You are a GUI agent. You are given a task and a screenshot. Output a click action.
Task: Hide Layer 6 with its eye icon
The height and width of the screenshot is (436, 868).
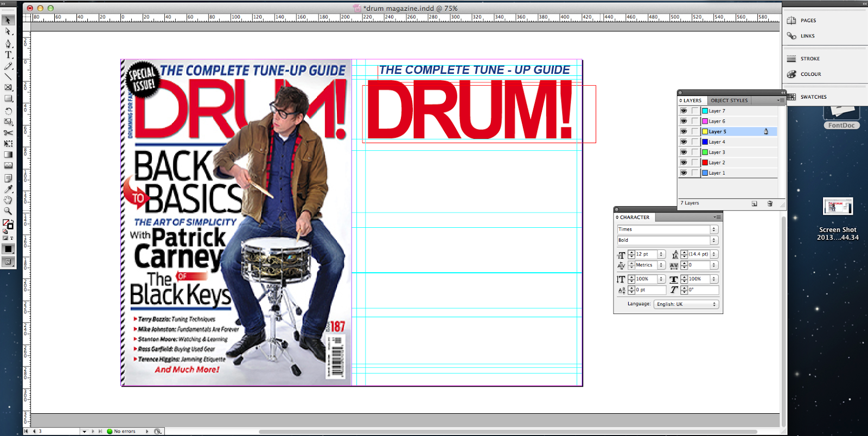click(684, 121)
